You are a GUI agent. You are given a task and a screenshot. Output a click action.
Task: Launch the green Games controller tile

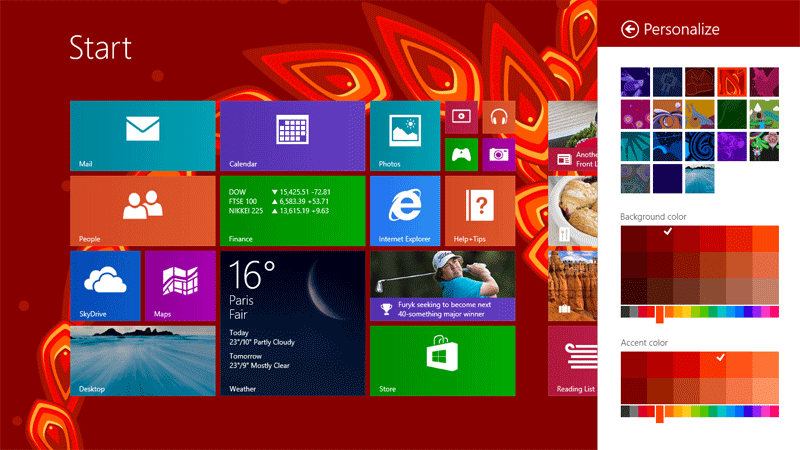461,155
